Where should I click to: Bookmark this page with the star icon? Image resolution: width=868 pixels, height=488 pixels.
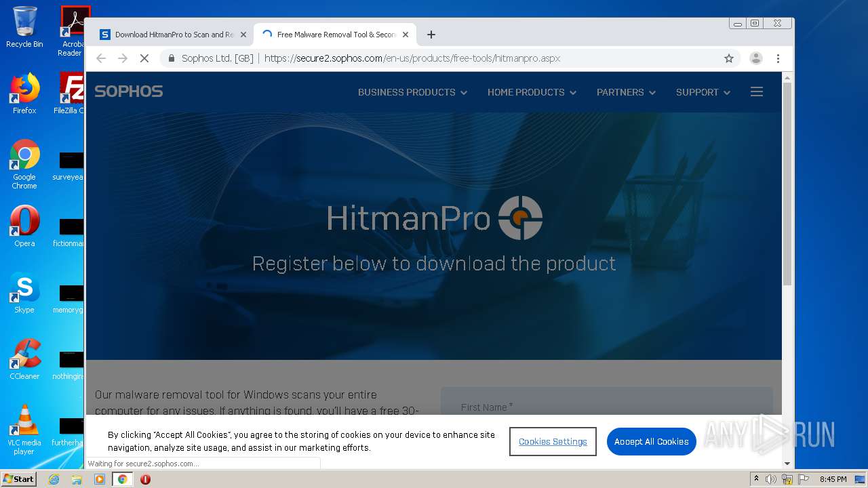729,58
